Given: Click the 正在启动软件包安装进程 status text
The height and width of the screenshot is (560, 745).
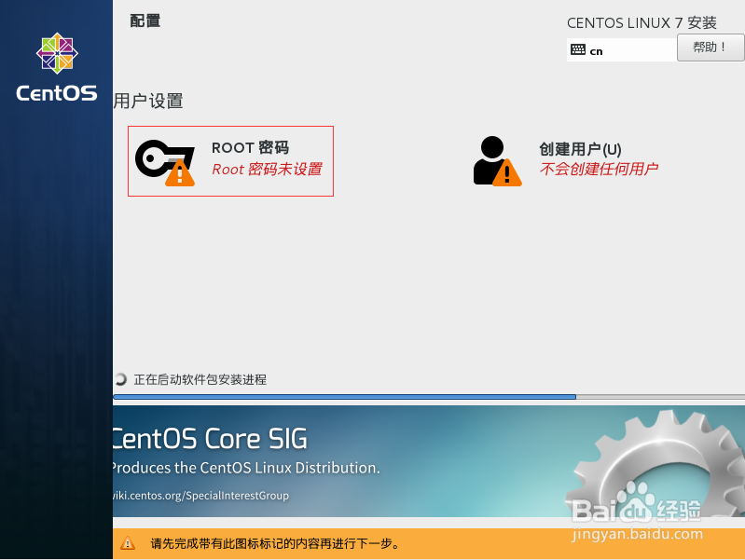Looking at the screenshot, I should click(x=200, y=379).
